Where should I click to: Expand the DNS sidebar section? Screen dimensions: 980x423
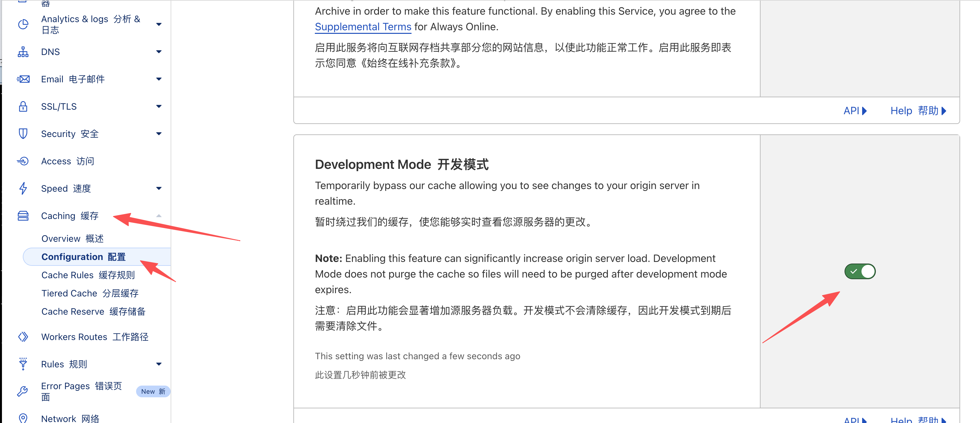point(159,52)
